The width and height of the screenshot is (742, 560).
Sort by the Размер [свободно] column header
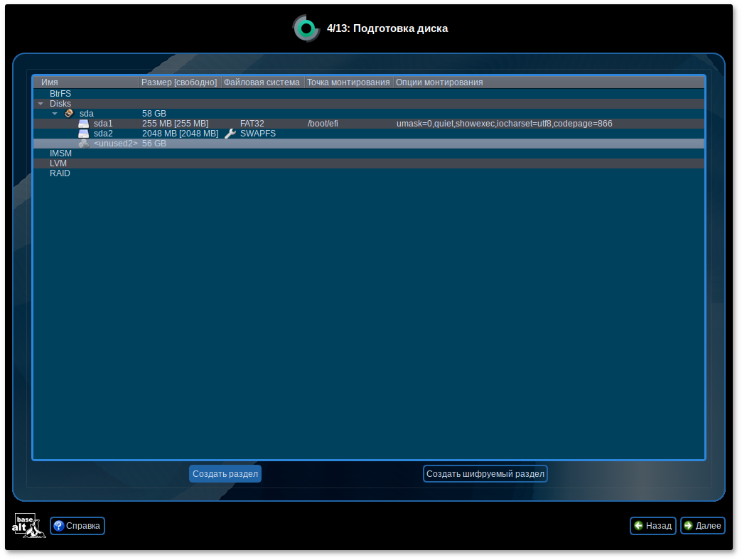tap(179, 82)
